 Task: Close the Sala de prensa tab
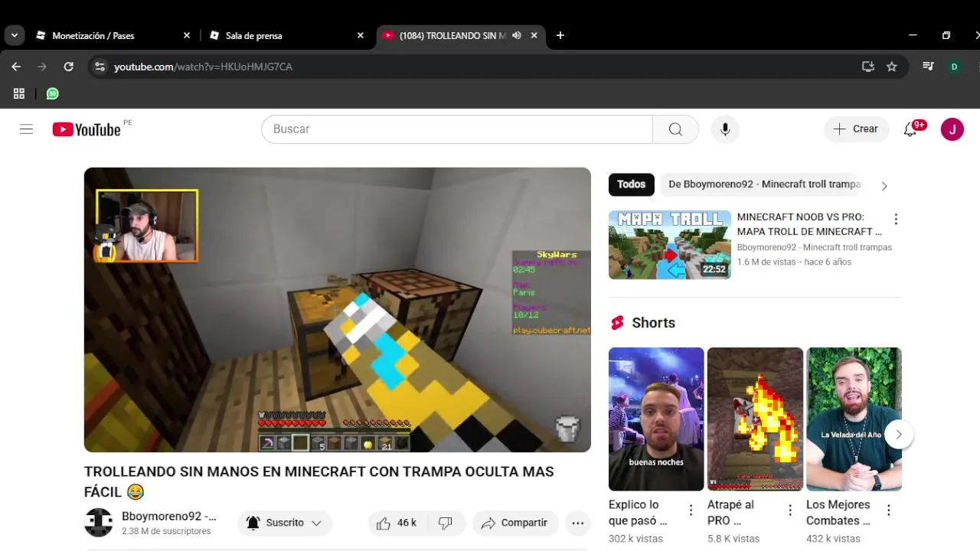click(361, 35)
